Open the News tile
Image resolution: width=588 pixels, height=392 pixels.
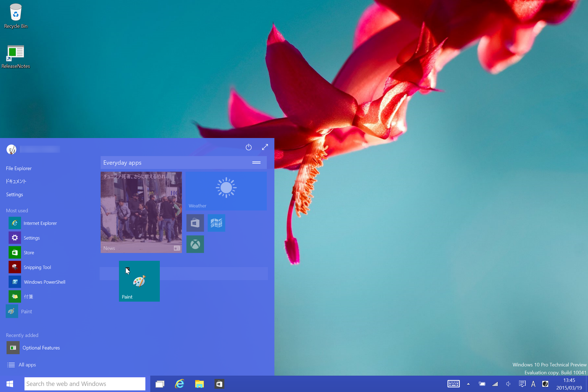pos(141,212)
